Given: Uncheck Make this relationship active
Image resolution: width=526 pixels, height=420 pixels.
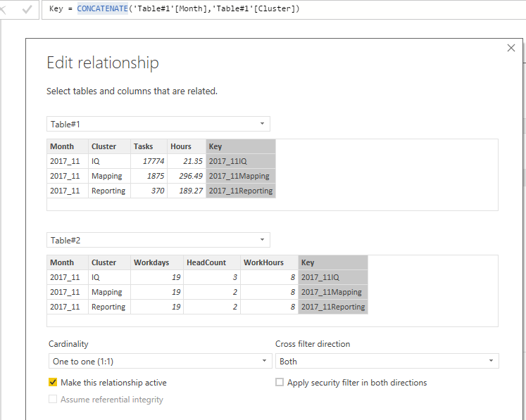Looking at the screenshot, I should pos(53,382).
